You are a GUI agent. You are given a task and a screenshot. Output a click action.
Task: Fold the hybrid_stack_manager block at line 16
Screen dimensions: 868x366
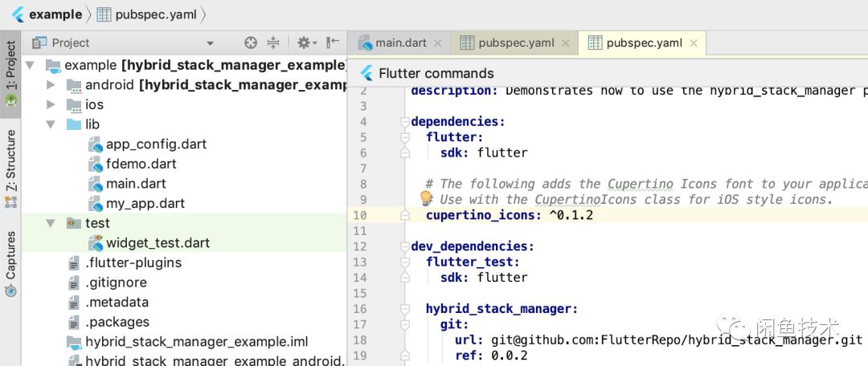[405, 308]
